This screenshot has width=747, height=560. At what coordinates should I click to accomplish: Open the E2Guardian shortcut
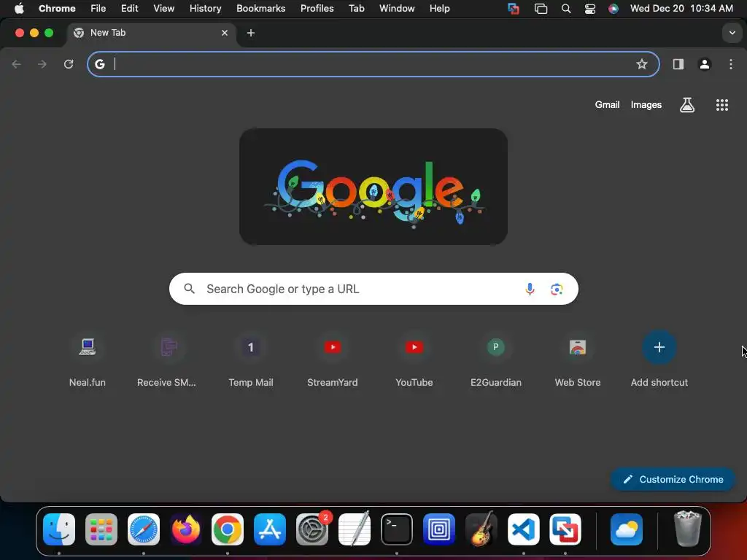496,360
